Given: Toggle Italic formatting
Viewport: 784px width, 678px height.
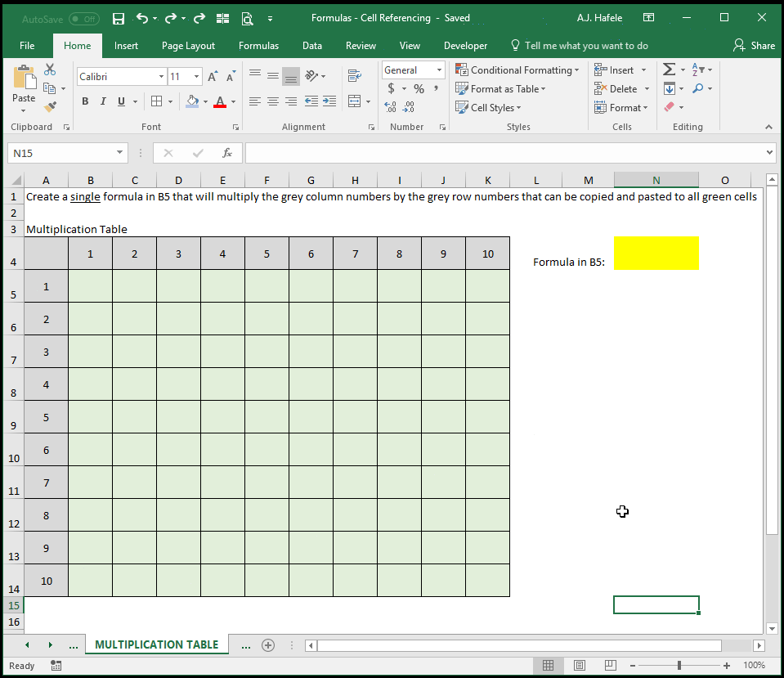Looking at the screenshot, I should (x=103, y=101).
